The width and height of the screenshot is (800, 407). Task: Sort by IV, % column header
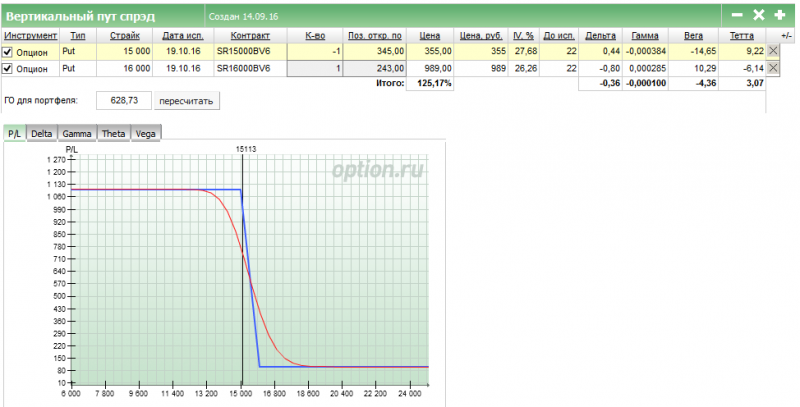[x=523, y=36]
